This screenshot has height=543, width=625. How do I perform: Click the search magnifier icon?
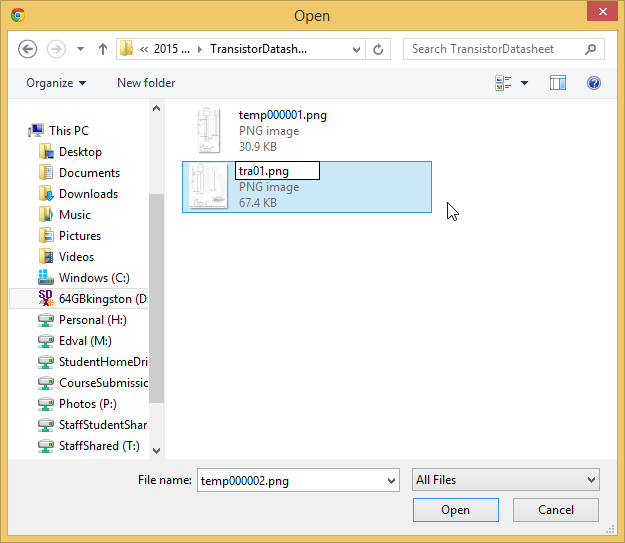click(591, 49)
